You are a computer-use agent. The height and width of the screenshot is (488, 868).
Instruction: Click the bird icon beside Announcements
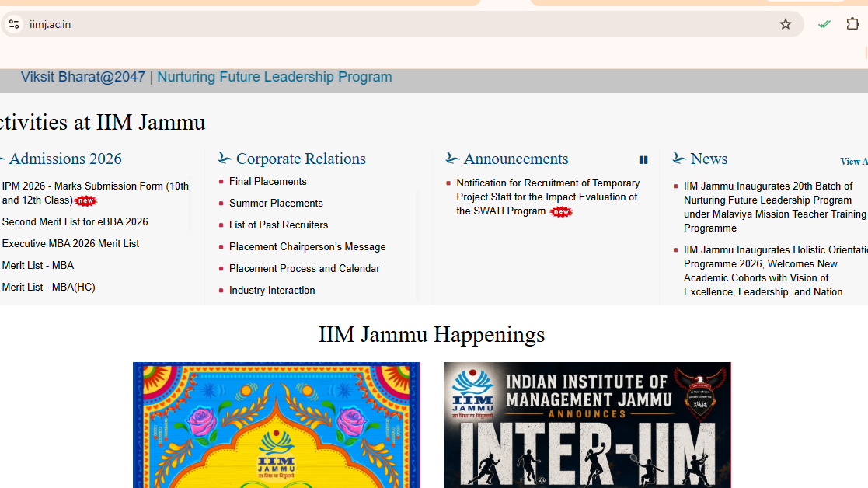[x=451, y=159]
